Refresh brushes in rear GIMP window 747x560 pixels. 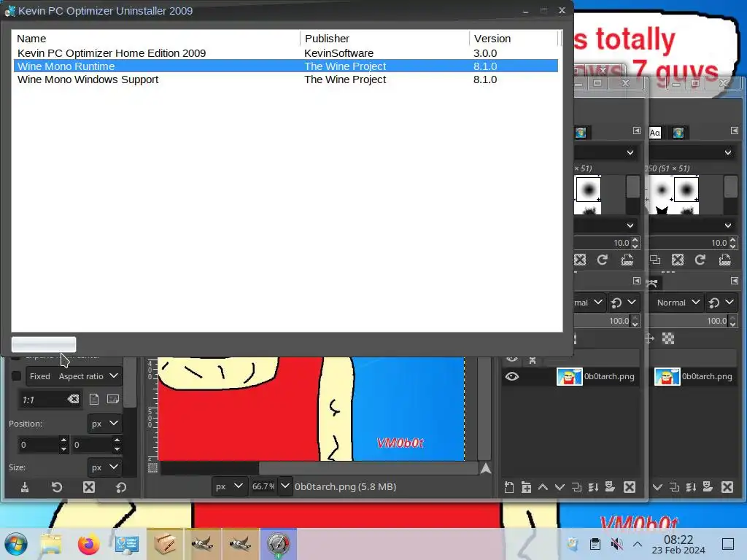700,260
